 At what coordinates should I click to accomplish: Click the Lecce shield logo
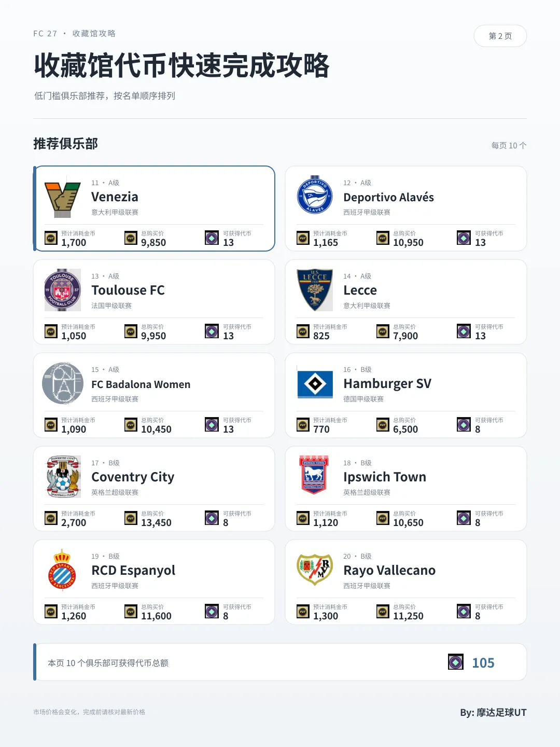[x=315, y=290]
